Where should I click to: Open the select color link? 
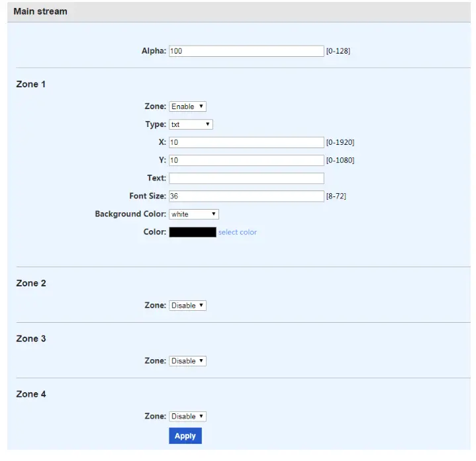[x=238, y=232]
